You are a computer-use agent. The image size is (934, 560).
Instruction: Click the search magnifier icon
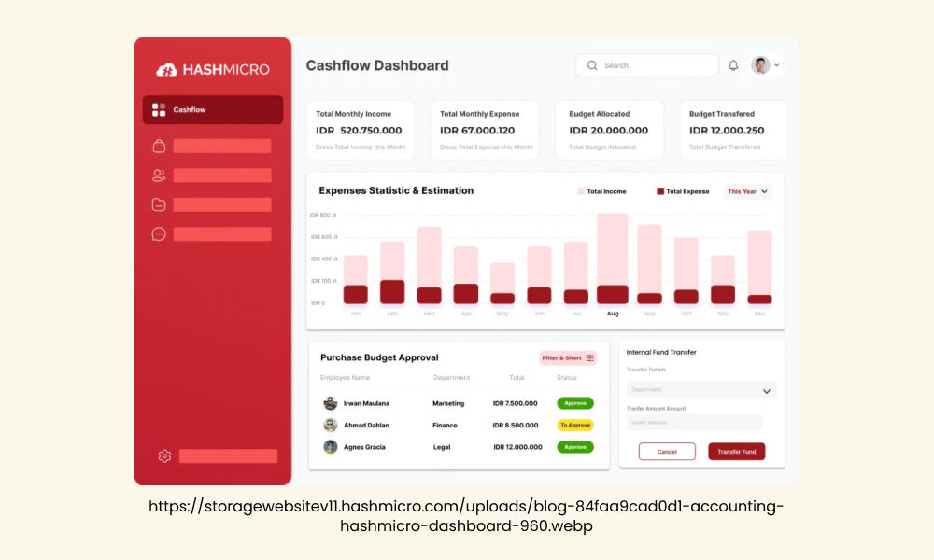tap(592, 65)
